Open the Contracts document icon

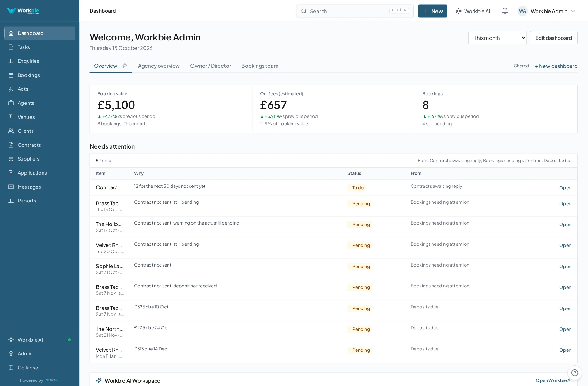[x=11, y=145]
